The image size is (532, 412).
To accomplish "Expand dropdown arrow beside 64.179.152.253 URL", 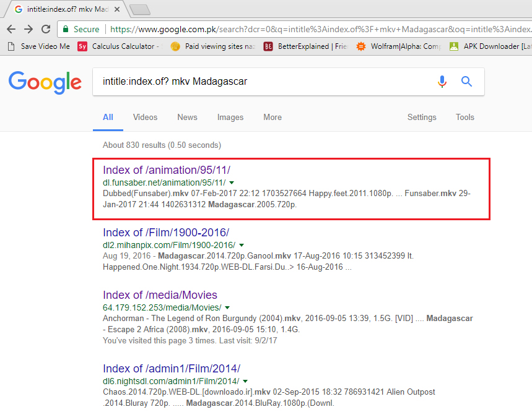I will tap(227, 307).
